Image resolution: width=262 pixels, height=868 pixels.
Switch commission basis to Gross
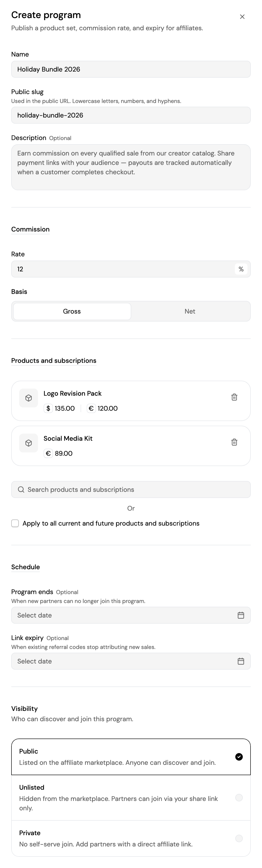[x=72, y=311]
